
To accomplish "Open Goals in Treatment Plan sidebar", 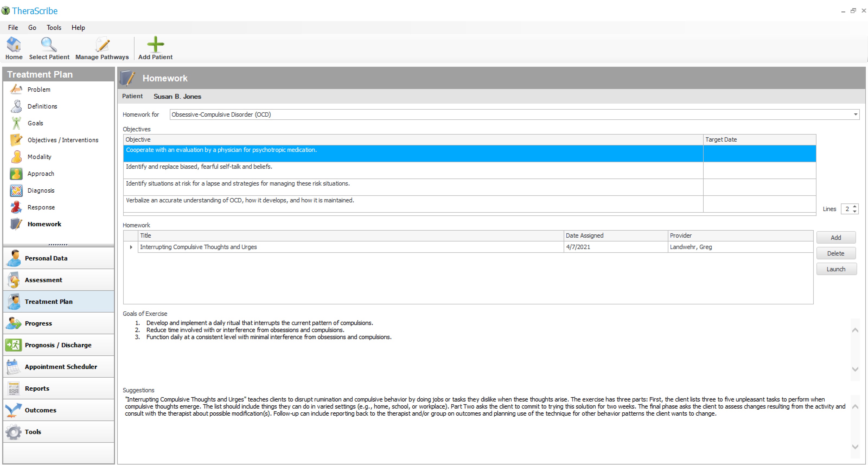I will (35, 123).
